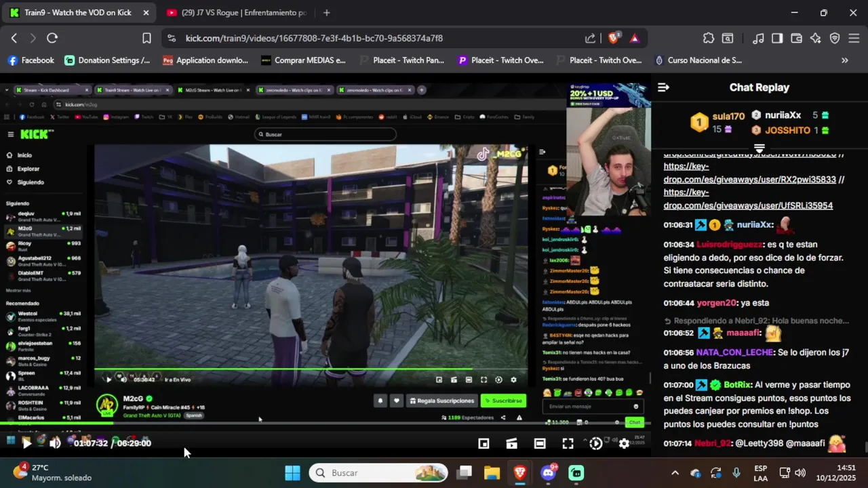
Task: Open the Leo AI sparkle icon
Action: click(x=816, y=39)
